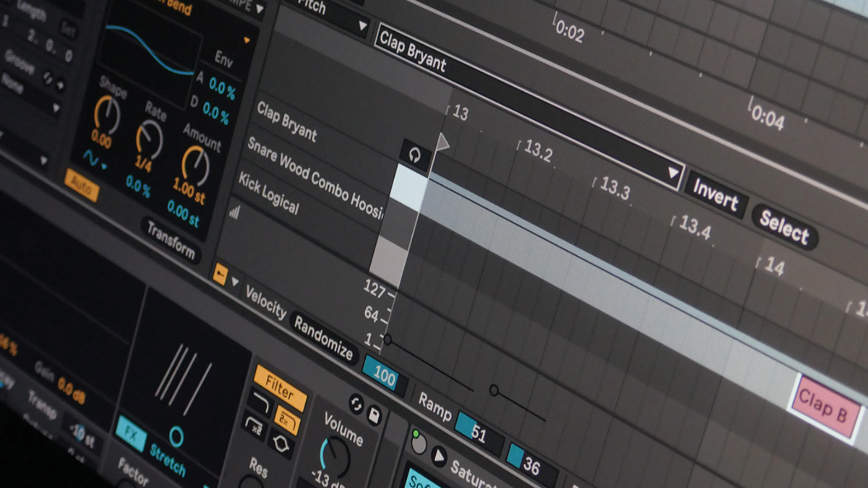Click the 13.4 ruler marker
This screenshot has height=488, width=868.
[x=695, y=227]
